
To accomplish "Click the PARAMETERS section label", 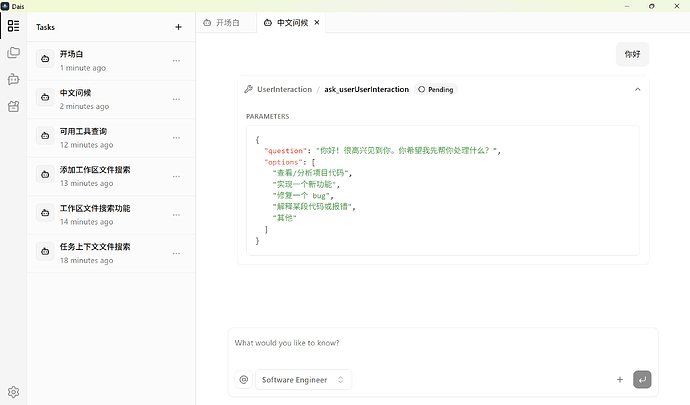I will pos(268,116).
